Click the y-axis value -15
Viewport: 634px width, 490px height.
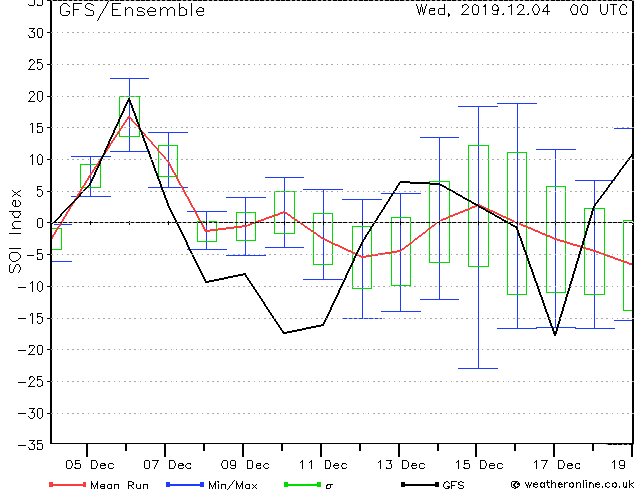pyautogui.click(x=31, y=319)
